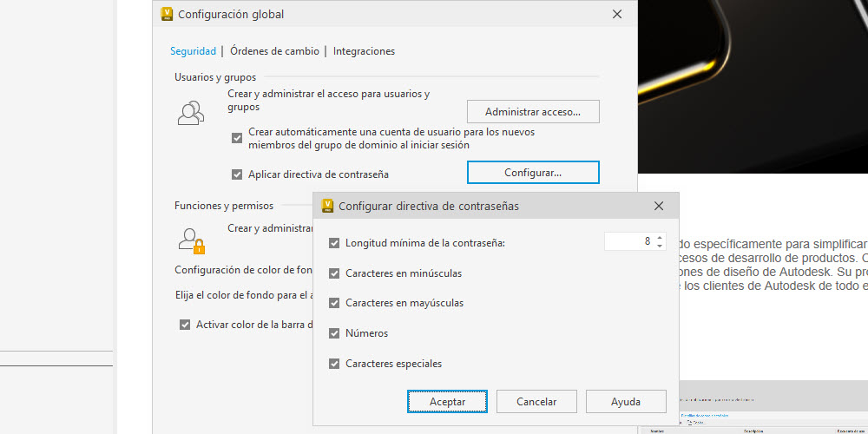Click the Funciones y permisos heading

[x=224, y=206]
